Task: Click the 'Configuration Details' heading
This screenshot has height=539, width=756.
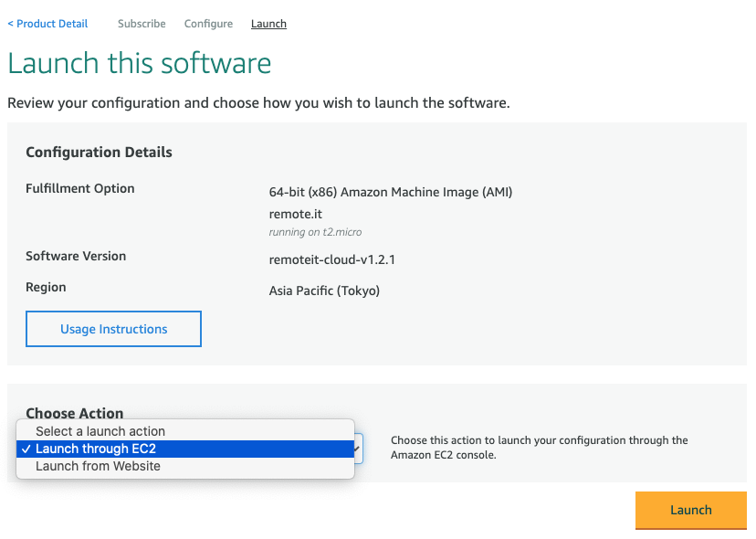Action: point(99,152)
